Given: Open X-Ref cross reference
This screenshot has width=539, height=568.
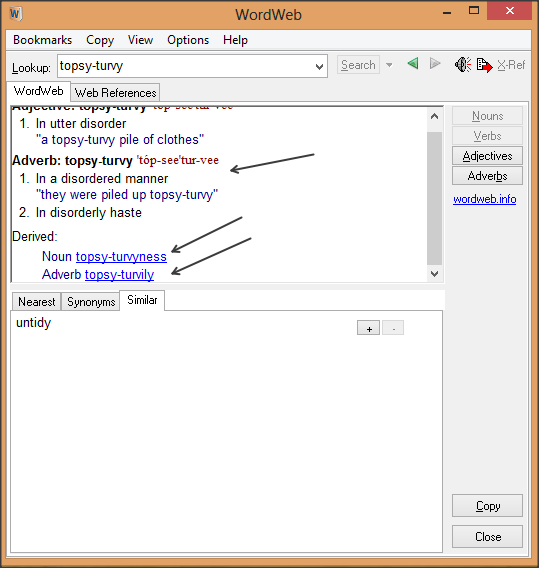Looking at the screenshot, I should [511, 65].
